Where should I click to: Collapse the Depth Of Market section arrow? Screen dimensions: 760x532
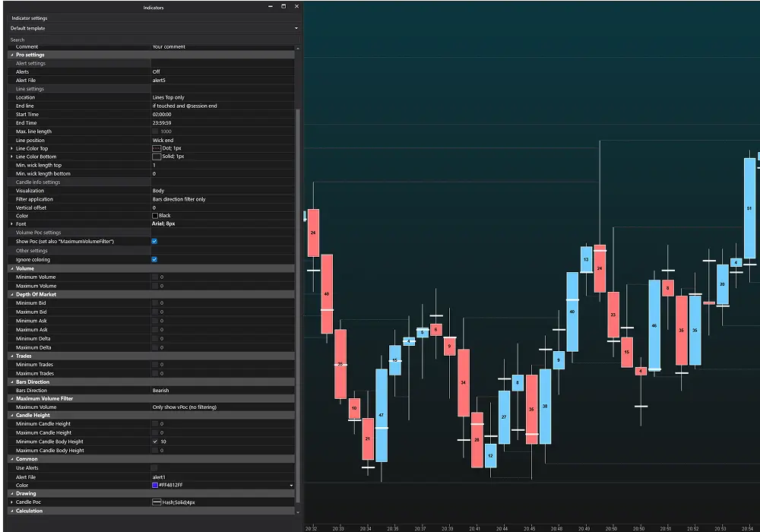pyautogui.click(x=11, y=294)
